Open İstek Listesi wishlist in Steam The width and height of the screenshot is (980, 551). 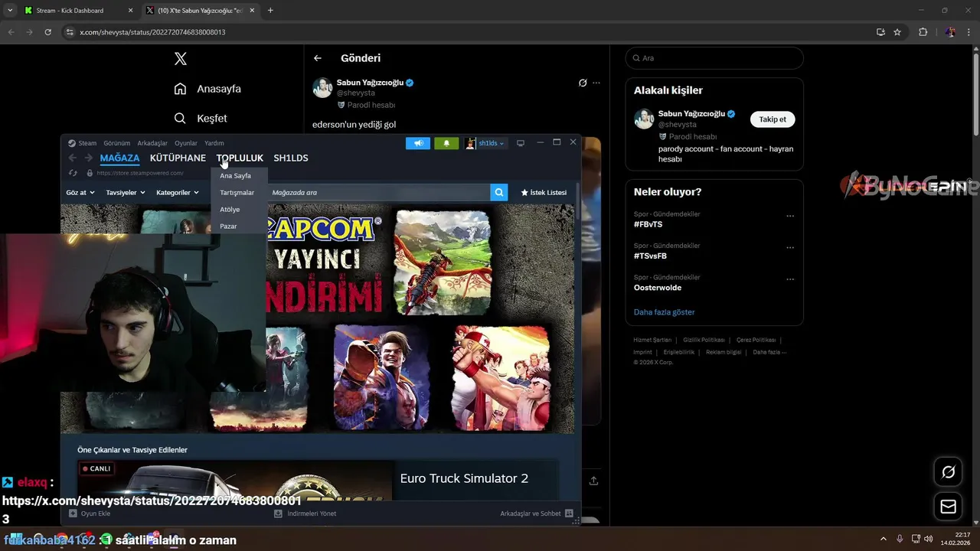pyautogui.click(x=544, y=192)
